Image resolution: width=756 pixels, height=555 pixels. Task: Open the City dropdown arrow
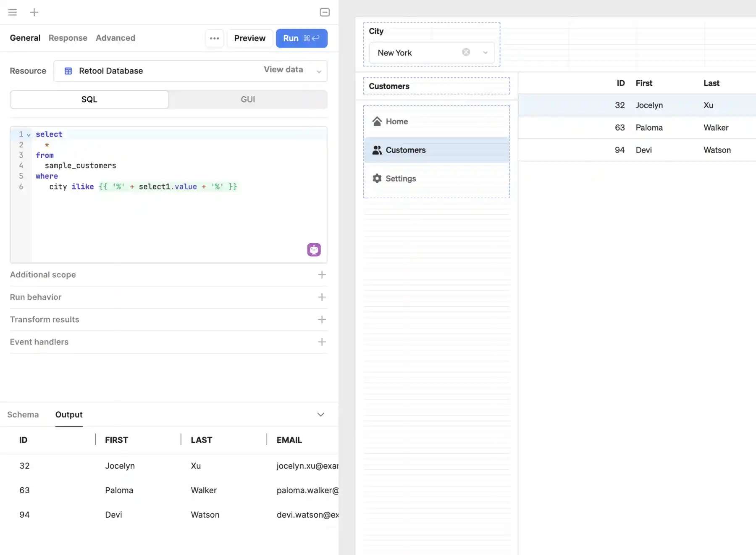pyautogui.click(x=486, y=53)
